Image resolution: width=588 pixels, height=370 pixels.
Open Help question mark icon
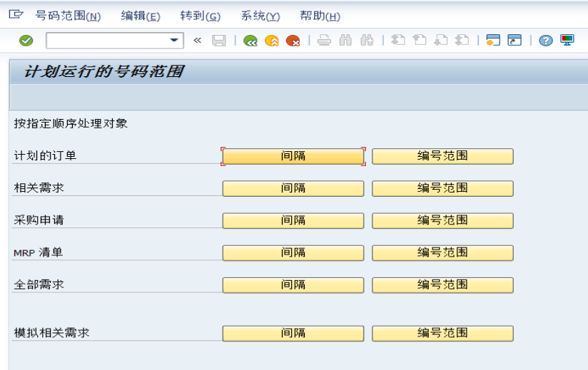(546, 41)
